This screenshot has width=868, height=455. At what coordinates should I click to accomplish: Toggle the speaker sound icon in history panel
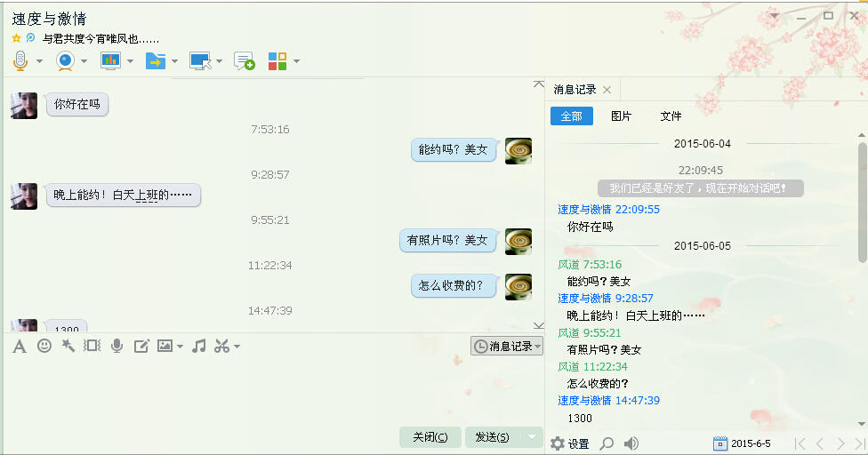[631, 443]
